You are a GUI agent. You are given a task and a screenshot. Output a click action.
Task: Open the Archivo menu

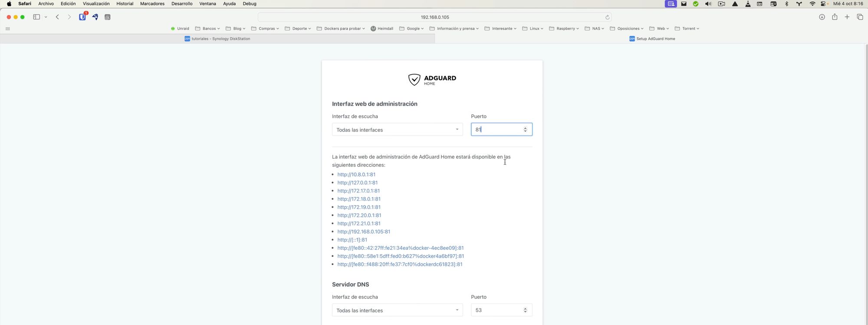46,3
